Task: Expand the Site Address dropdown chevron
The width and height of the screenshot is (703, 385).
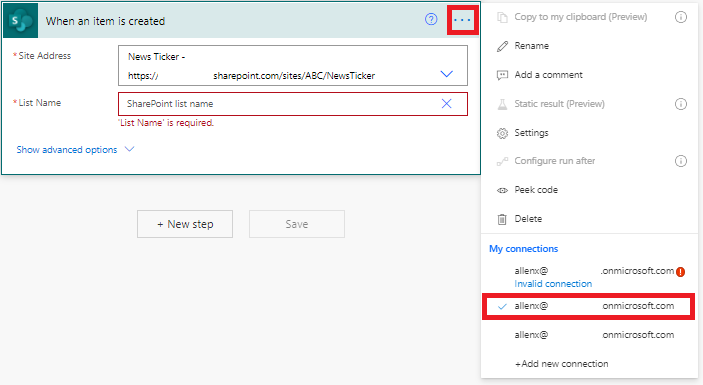Action: (x=446, y=74)
